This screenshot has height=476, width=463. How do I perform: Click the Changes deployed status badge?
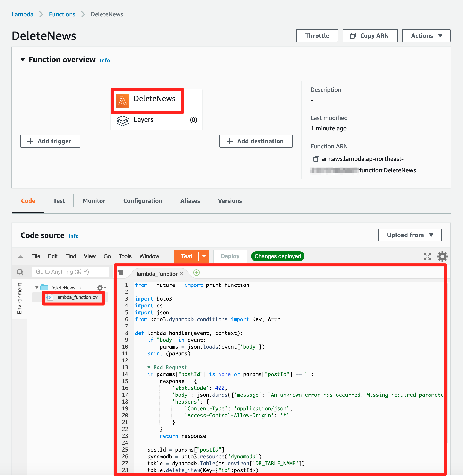tap(277, 256)
